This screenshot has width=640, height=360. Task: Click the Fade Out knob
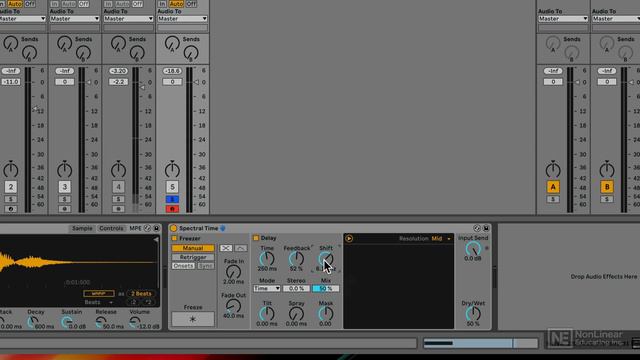[x=233, y=306]
